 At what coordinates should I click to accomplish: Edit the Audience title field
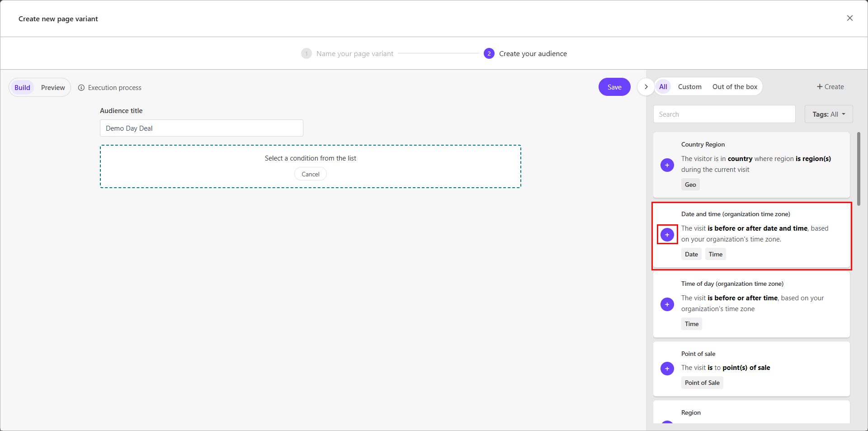[x=201, y=128]
